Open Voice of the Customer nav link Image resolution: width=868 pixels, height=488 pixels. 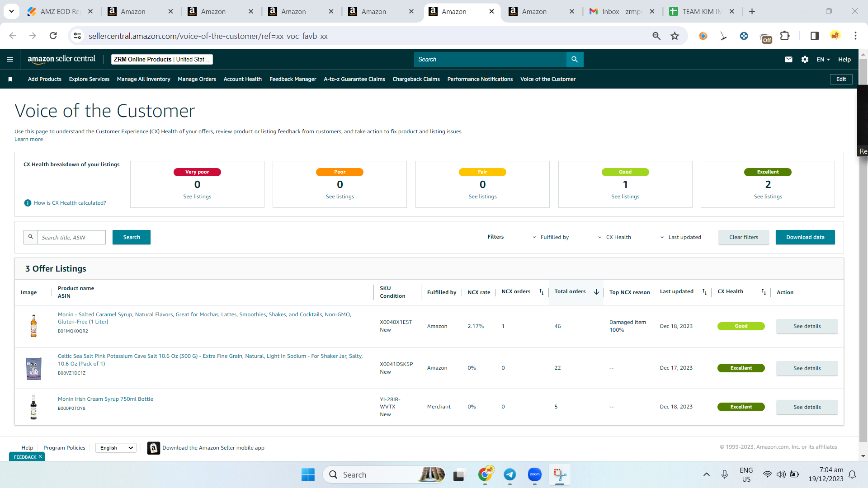548,79
